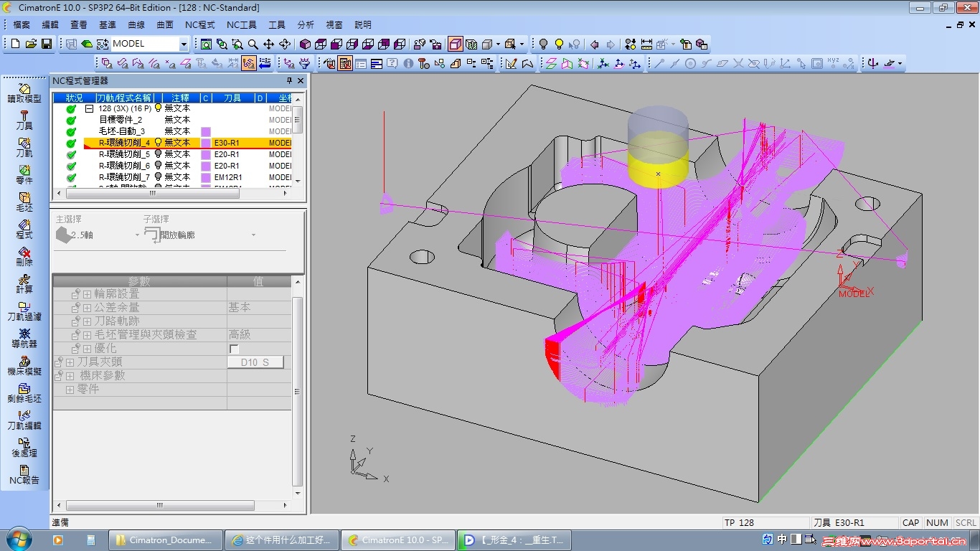
Task: Click the Zoom magnifier toolbar icon
Action: (x=253, y=44)
